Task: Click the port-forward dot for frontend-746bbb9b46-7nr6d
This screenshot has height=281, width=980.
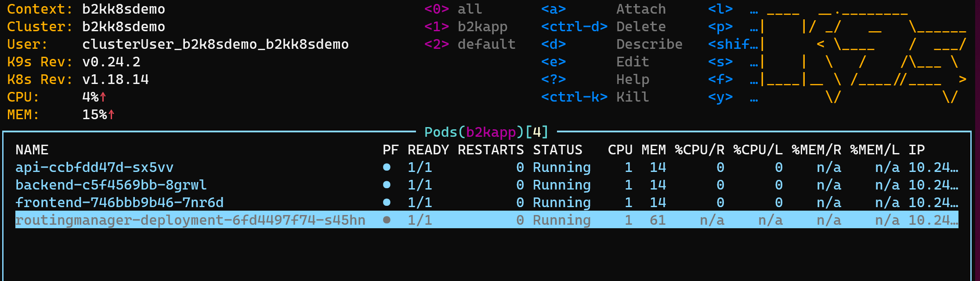Action: (x=387, y=202)
